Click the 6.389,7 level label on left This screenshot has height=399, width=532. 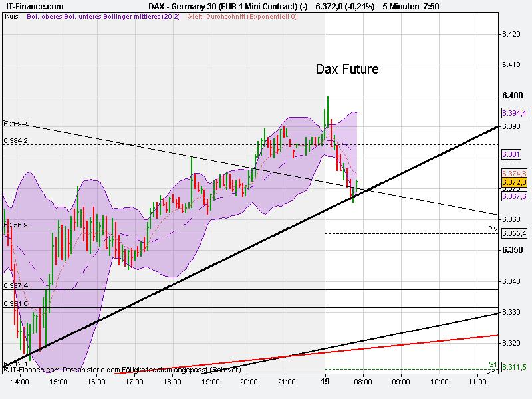pos(15,123)
